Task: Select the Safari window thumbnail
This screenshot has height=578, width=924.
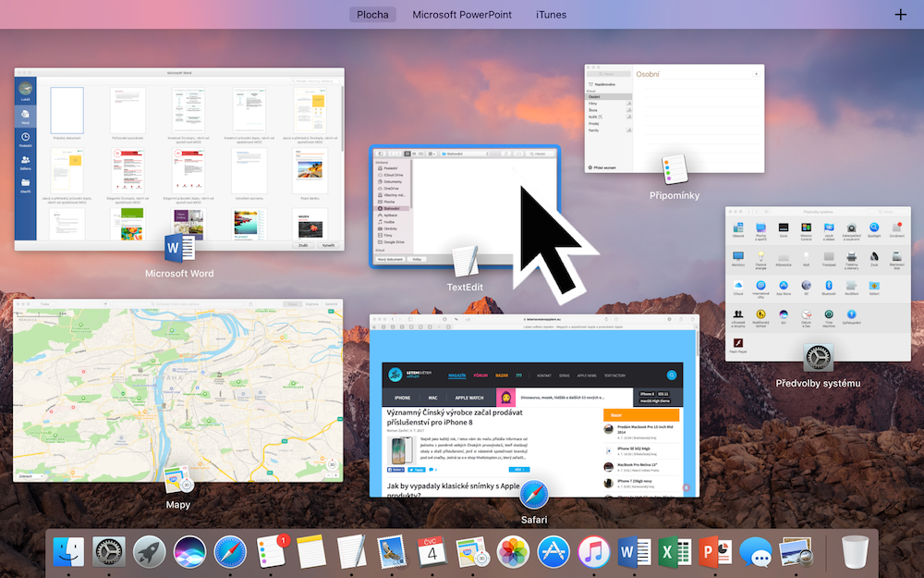Action: [x=534, y=406]
